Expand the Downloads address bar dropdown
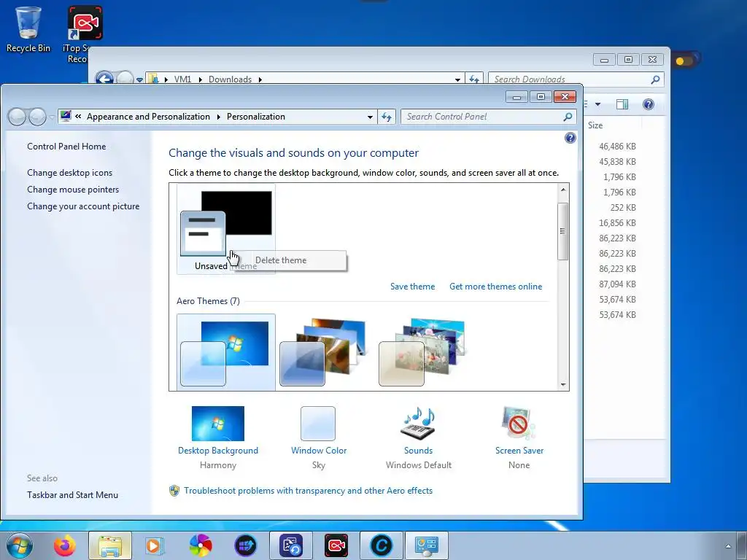Screen dimensions: 747x560 457,79
